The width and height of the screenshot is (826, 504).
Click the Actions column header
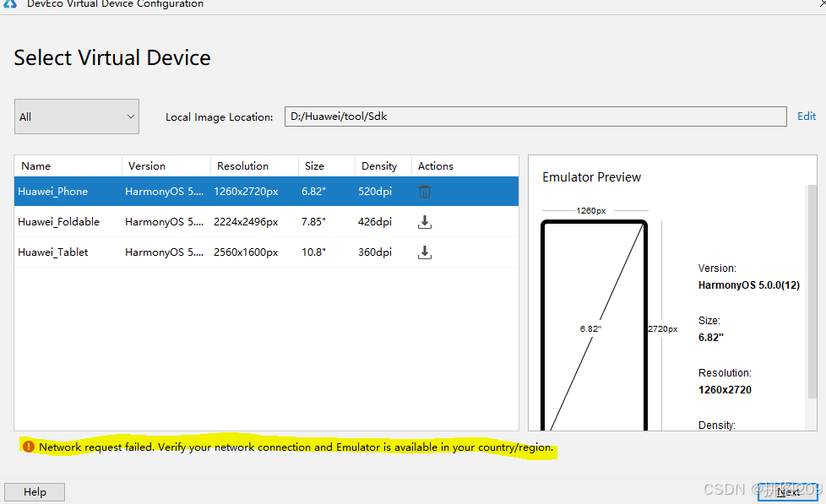[465, 166]
